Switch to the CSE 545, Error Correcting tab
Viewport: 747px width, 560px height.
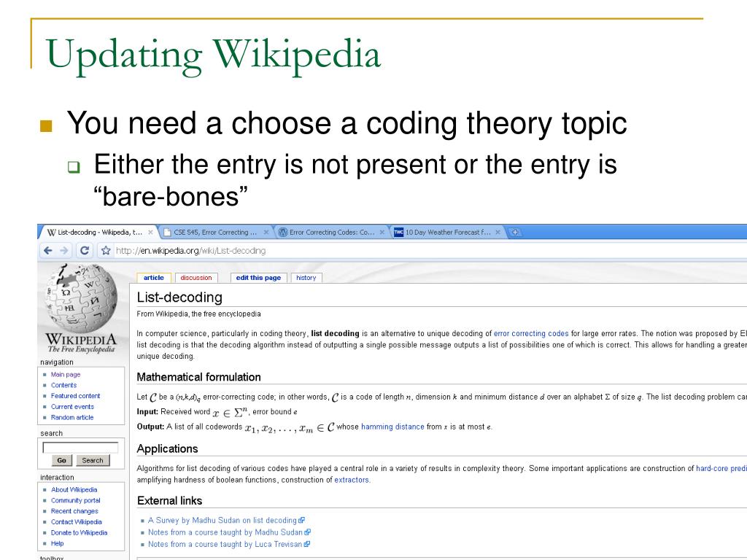(x=214, y=233)
